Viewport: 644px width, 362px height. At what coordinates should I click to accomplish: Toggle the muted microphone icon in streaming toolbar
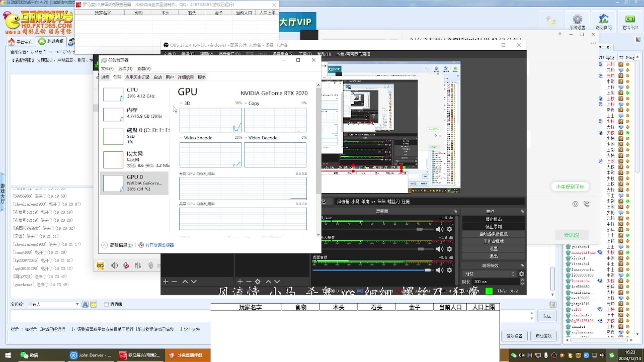126,265
